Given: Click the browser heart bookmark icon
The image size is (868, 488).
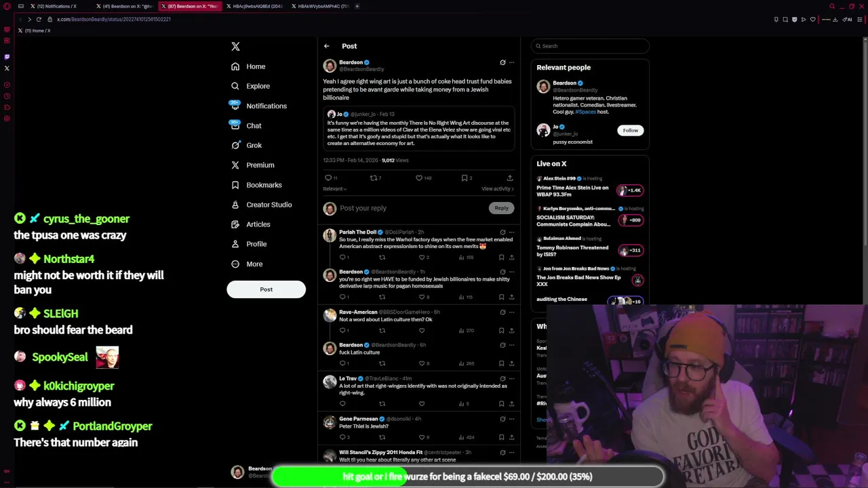Looking at the screenshot, I should point(812,19).
